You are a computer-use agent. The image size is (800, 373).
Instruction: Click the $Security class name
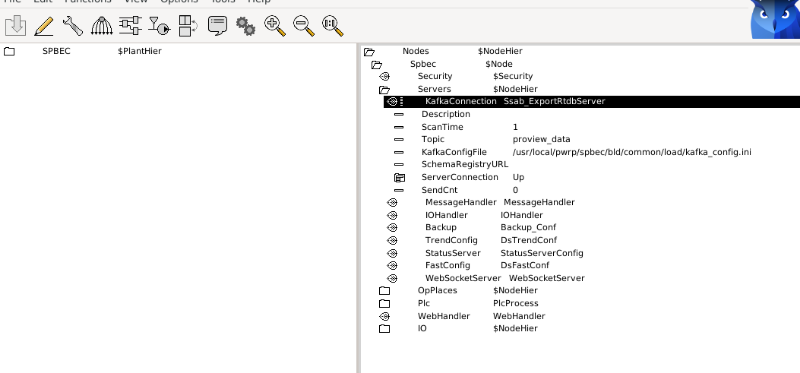(x=513, y=77)
